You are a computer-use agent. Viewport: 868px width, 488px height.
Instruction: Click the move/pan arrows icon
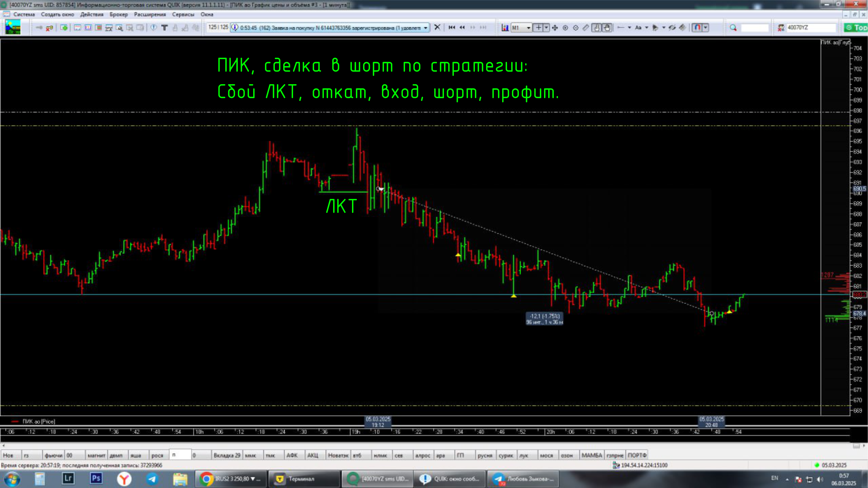pyautogui.click(x=555, y=28)
